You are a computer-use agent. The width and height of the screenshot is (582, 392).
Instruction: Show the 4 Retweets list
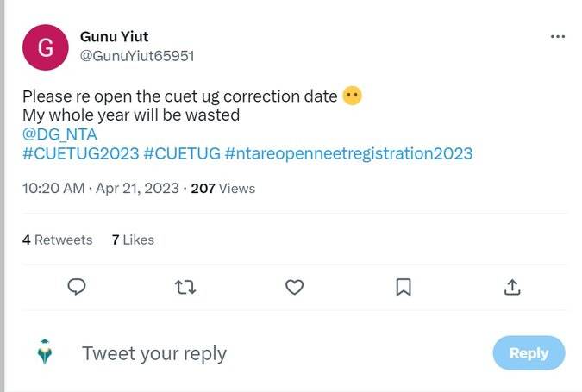click(57, 240)
